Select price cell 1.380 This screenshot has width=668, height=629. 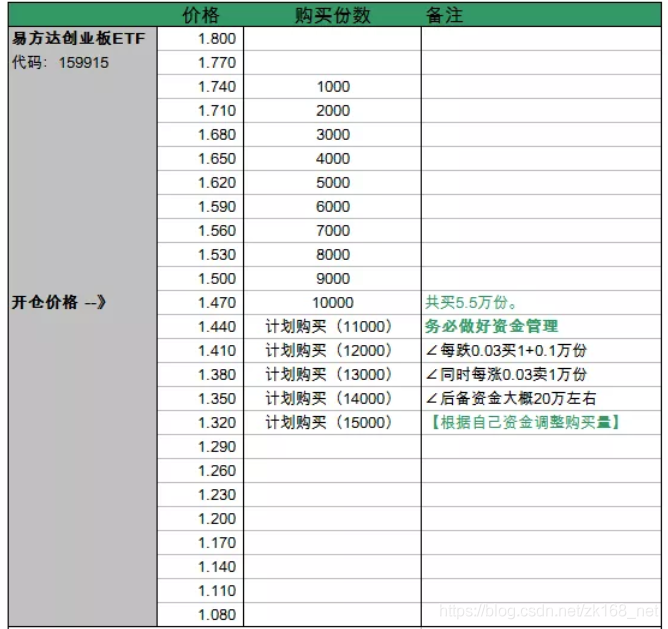(x=200, y=375)
